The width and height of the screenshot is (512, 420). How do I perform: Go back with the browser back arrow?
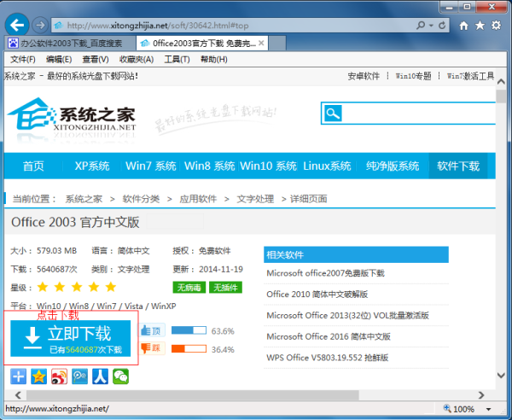[17, 25]
